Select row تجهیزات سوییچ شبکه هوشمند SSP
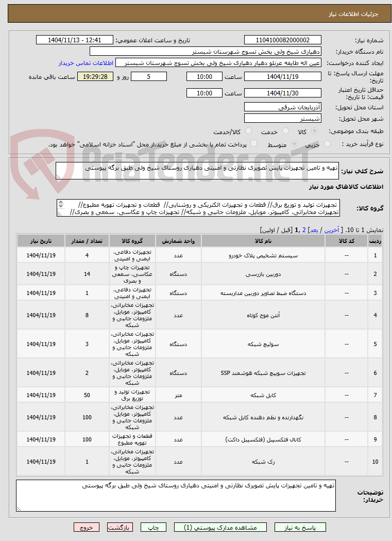Image resolution: width=392 pixels, height=541 pixels. click(x=199, y=373)
